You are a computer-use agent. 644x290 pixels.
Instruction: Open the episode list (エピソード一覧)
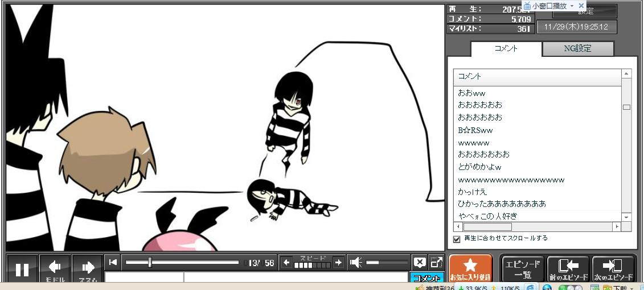tap(523, 268)
